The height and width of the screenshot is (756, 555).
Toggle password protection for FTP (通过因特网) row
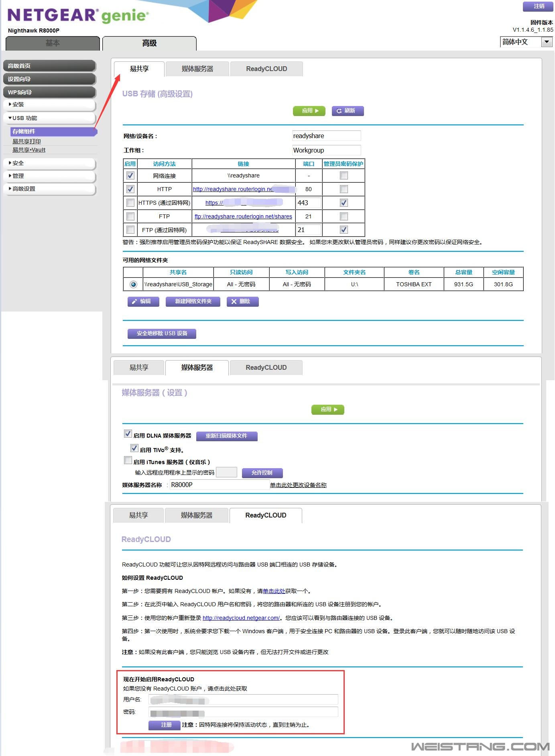coord(344,230)
